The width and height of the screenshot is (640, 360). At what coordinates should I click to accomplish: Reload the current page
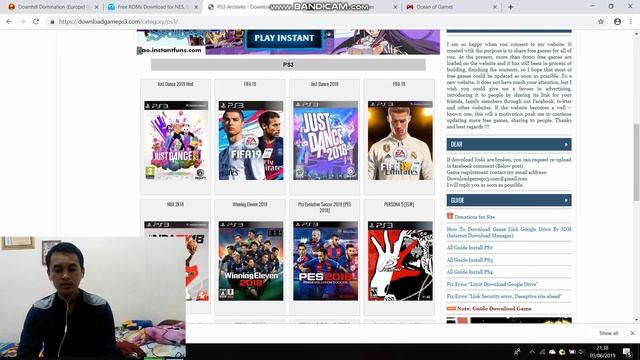36,22
